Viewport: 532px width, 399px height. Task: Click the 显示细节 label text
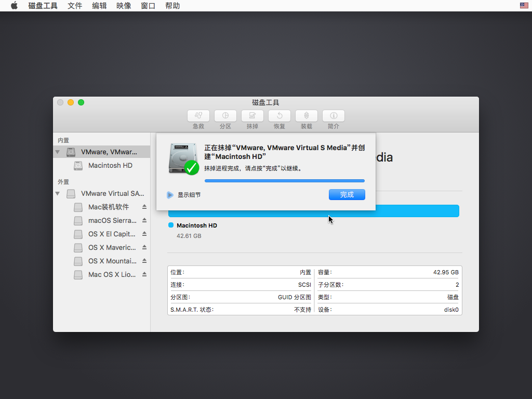[189, 195]
